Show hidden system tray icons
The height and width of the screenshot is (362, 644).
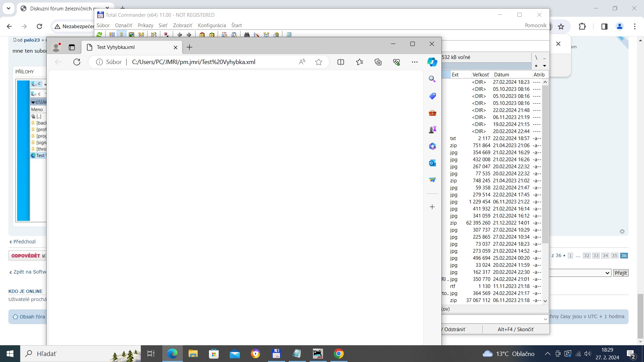[547, 354]
